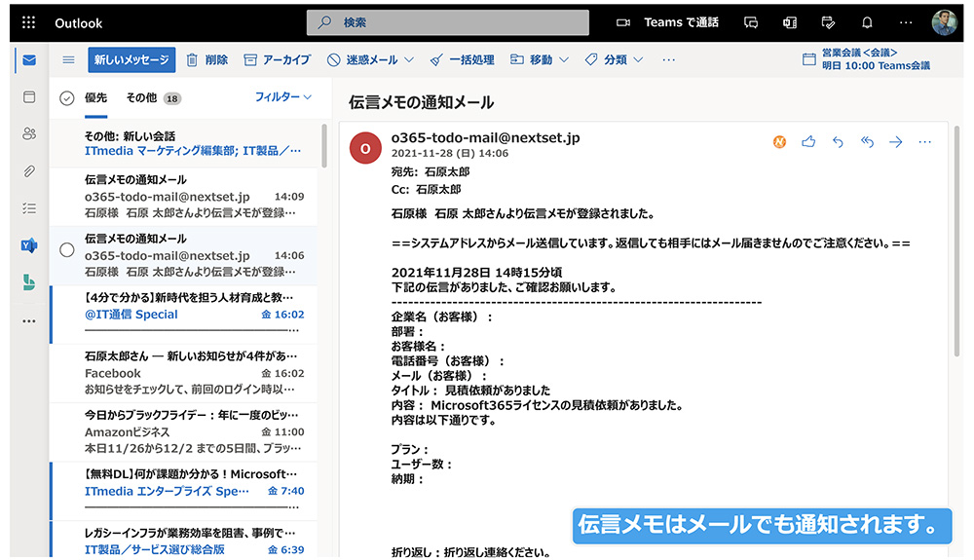Switch to the 優先 tab
The image size is (974, 560).
[95, 98]
